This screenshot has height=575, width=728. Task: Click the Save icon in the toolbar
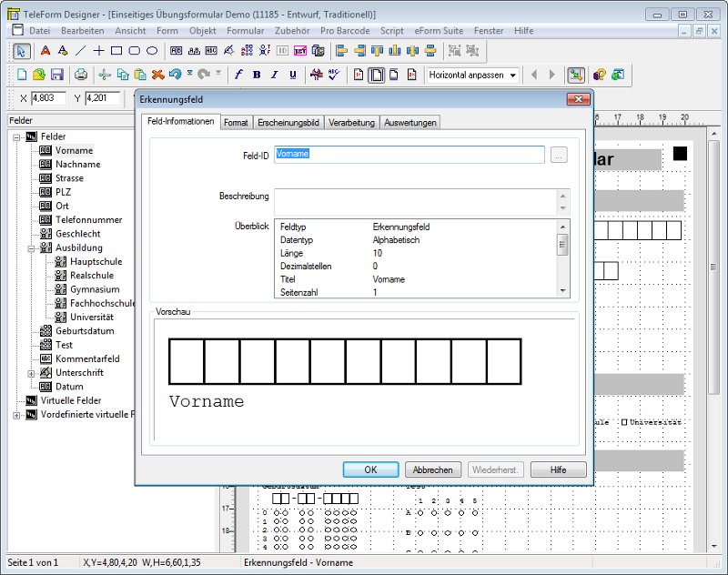point(56,75)
